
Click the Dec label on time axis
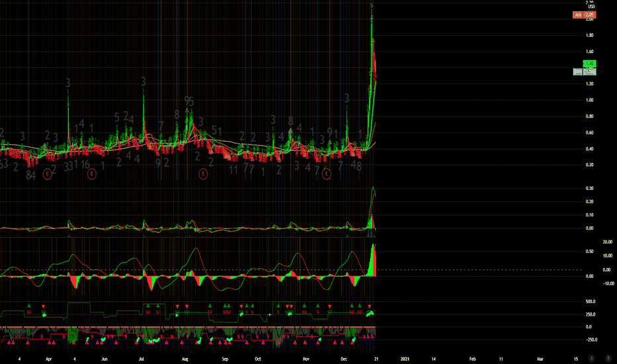344,359
